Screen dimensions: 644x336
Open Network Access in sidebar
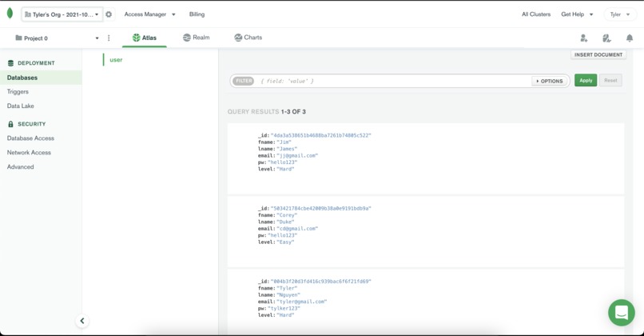point(29,153)
